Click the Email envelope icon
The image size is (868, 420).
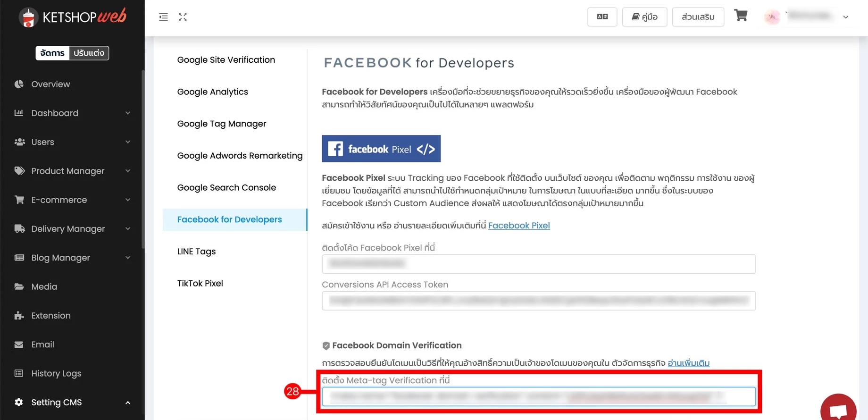19,344
